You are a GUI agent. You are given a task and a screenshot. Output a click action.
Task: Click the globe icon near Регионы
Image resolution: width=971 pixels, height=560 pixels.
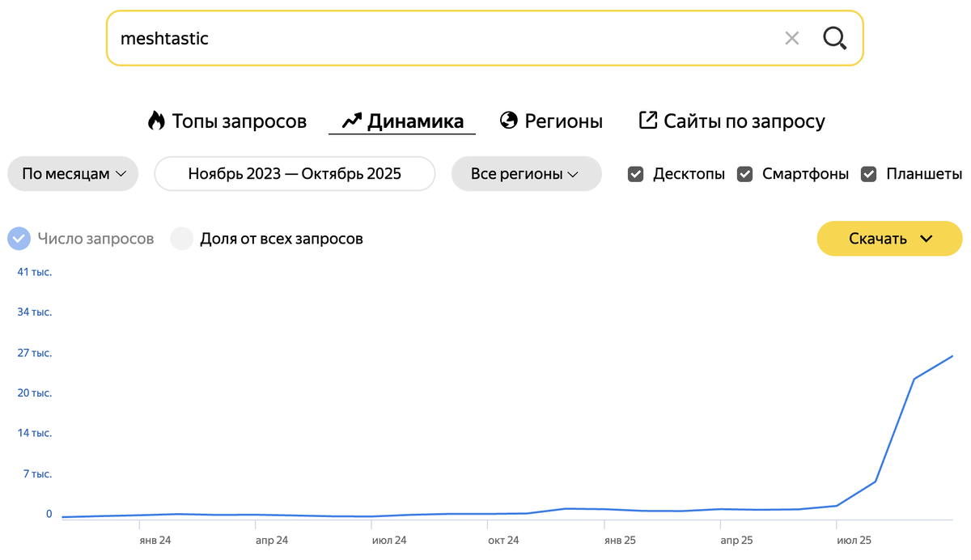coord(508,120)
